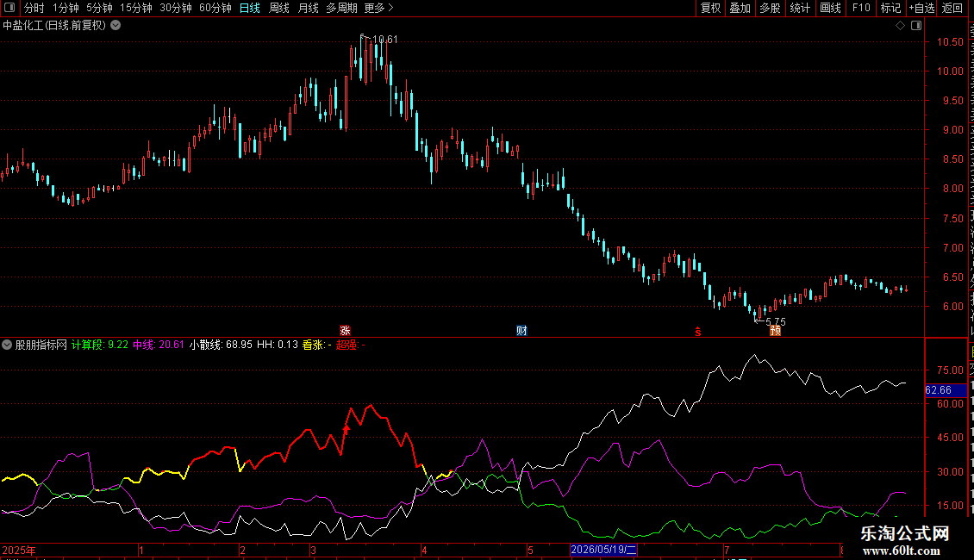Click the 2025年 label on time axis
This screenshot has height=560, width=974.
click(19, 550)
